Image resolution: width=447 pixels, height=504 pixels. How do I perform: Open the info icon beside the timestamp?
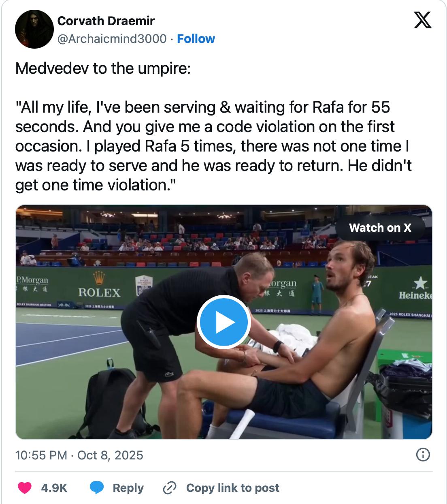(x=423, y=455)
